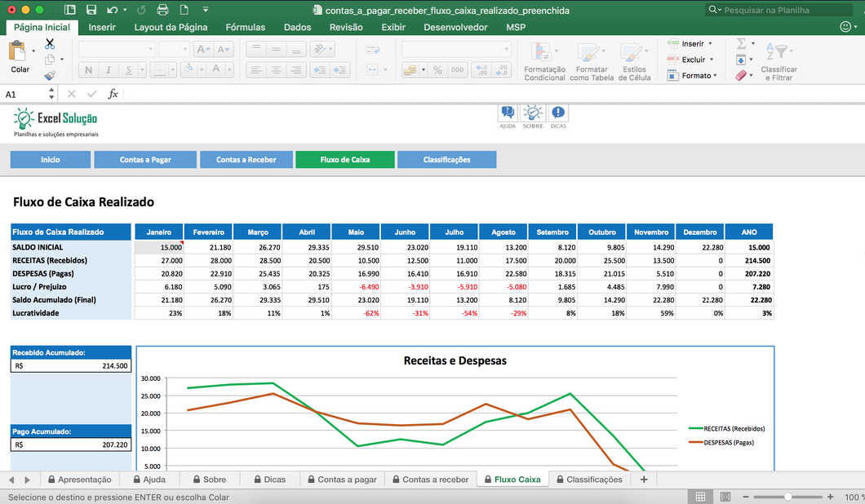
Task: Expand the Excluir cells dropdown arrow
Action: tap(712, 60)
